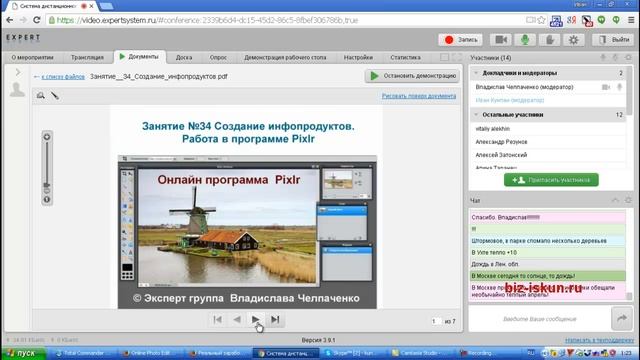Image resolution: width=640 pixels, height=360 pixels.
Task: Toggle fullscreen layout icon beside tabs
Action: [x=457, y=58]
